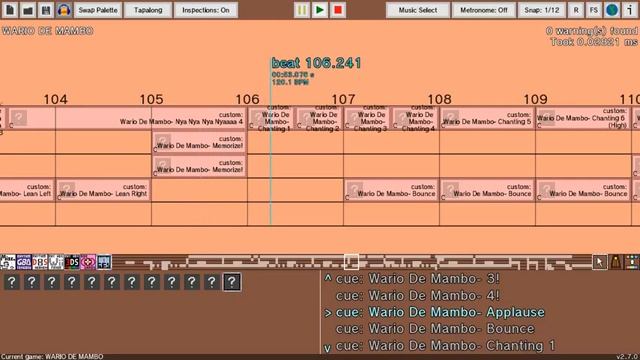Click the highlighted question mark game icon
This screenshot has width=640, height=360.
coord(231,282)
